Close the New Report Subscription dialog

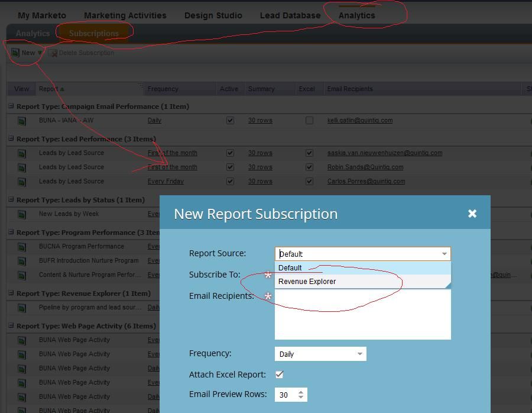point(472,214)
